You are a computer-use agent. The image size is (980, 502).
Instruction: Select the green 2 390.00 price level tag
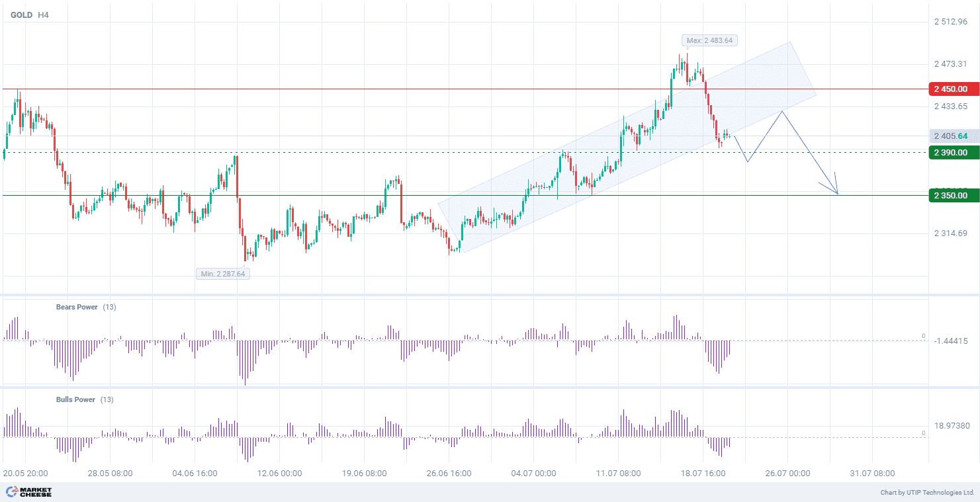pos(954,153)
